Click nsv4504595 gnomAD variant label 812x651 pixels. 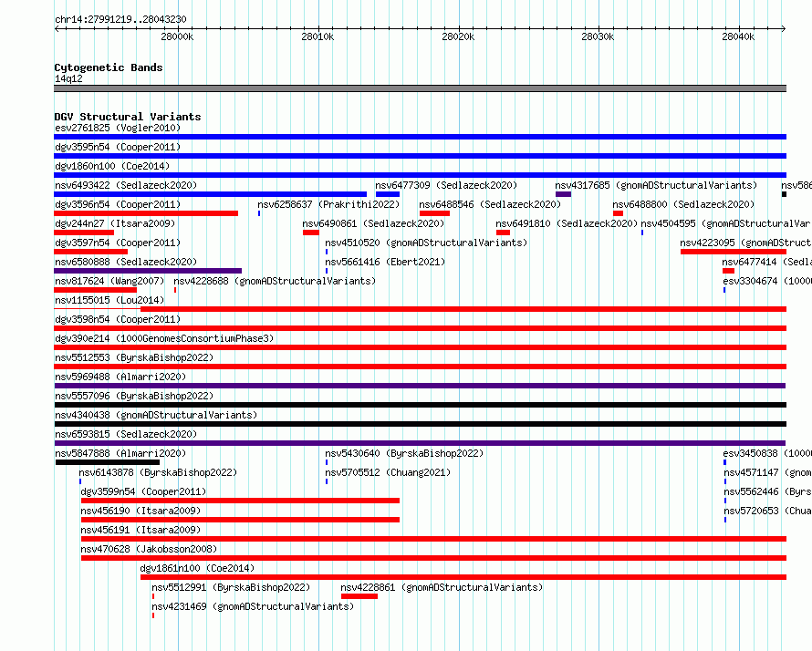726,223
